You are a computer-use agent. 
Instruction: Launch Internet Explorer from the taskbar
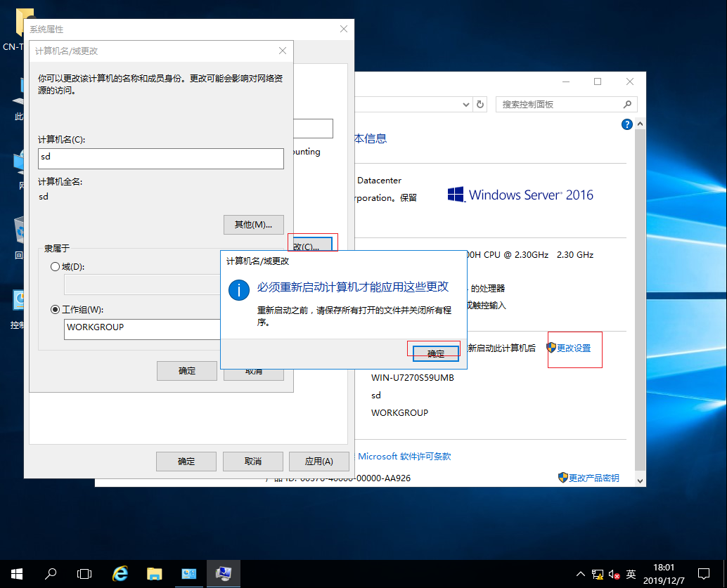(x=120, y=574)
